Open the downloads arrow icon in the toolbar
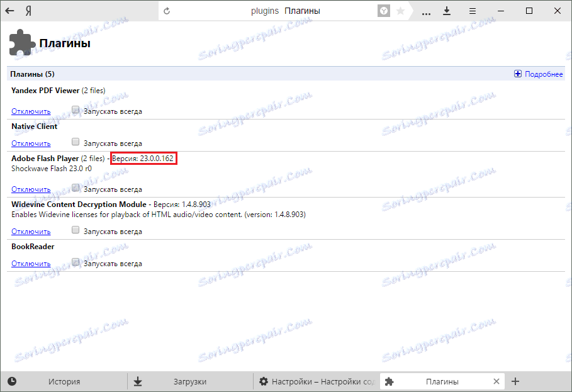Viewport: 572px width, 392px height. [x=447, y=11]
